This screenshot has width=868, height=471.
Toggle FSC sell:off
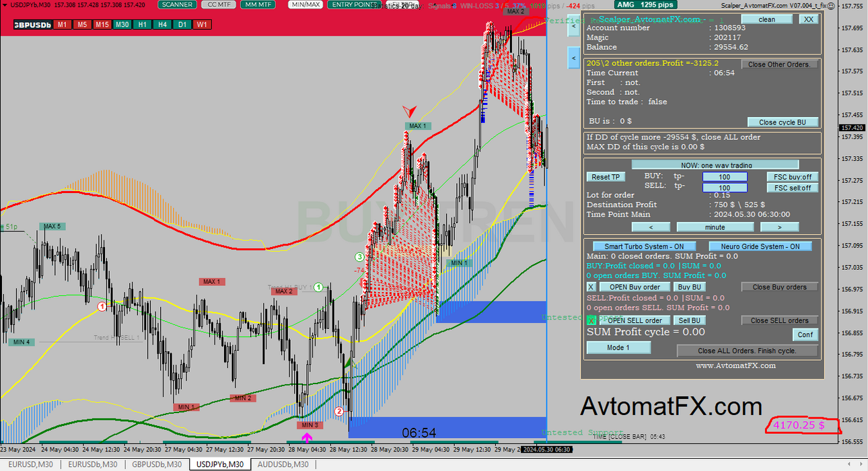click(793, 188)
